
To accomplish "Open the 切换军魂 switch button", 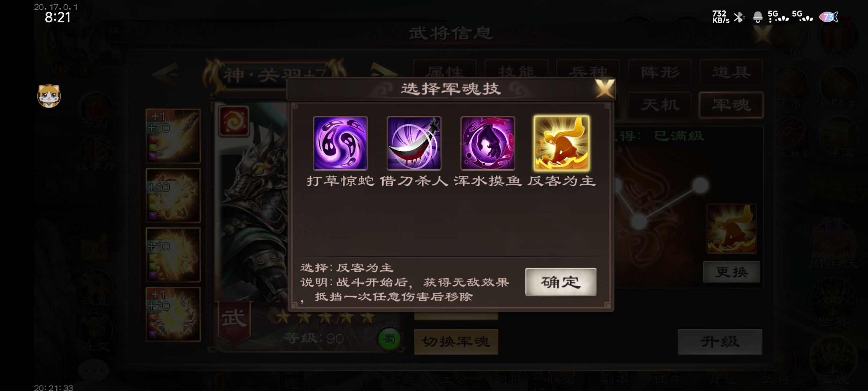I will pos(456,342).
